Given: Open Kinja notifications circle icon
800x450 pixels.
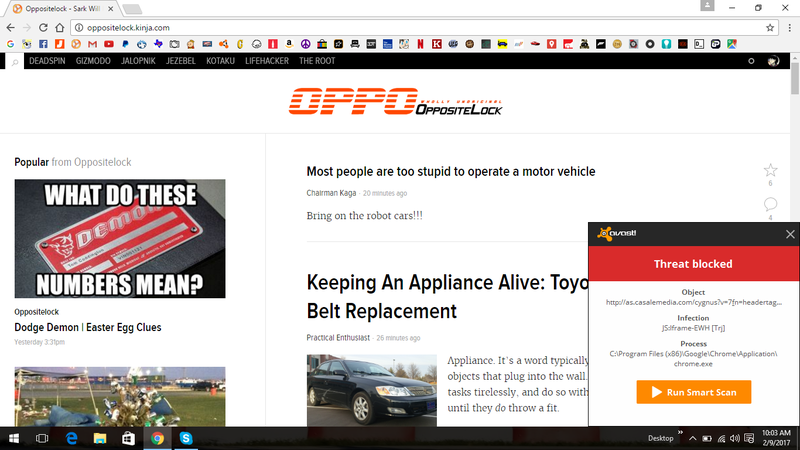Looking at the screenshot, I should [x=751, y=61].
